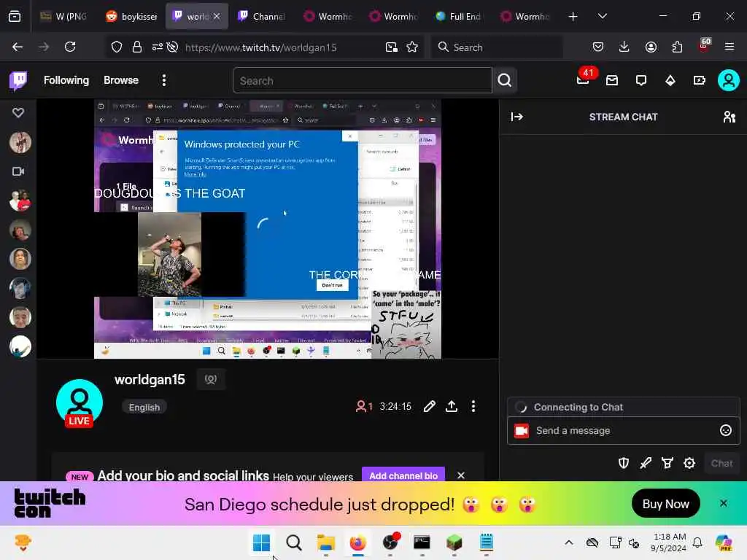Open the chat shield moderation icon
The height and width of the screenshot is (560, 747).
coord(624,463)
